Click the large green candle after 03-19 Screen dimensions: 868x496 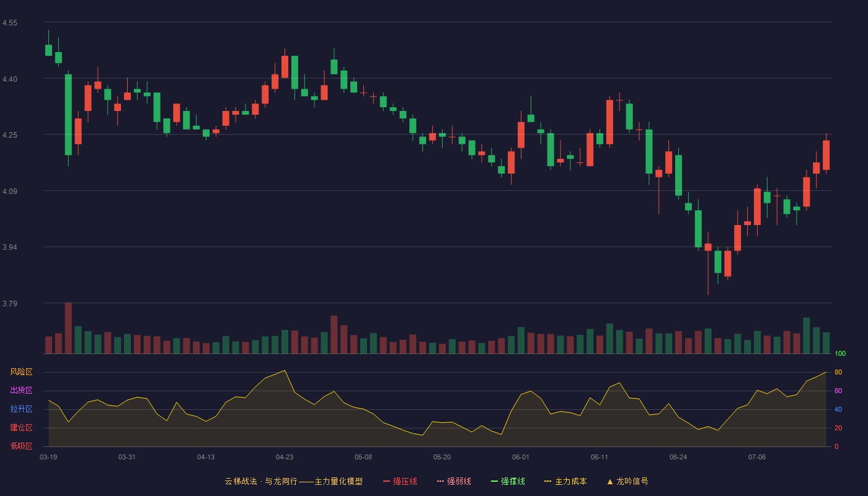[68, 115]
